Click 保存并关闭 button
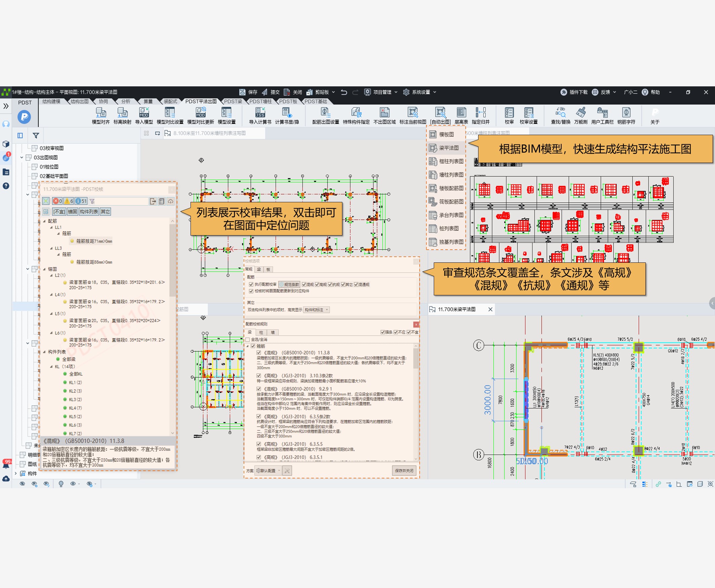The image size is (715, 588). click(x=404, y=470)
